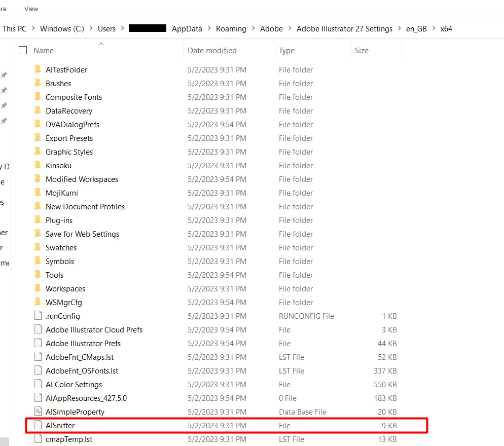Click the Modified Workspaces folder icon
504x446 pixels.
38,179
